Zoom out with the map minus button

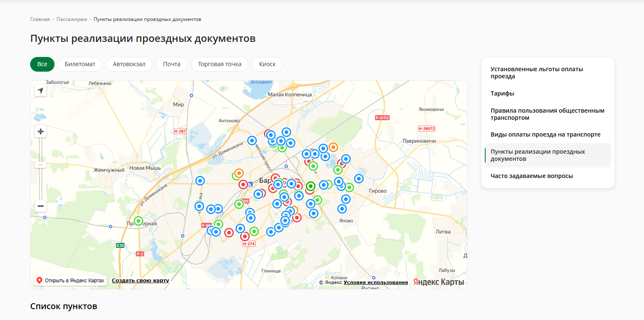[x=41, y=206]
